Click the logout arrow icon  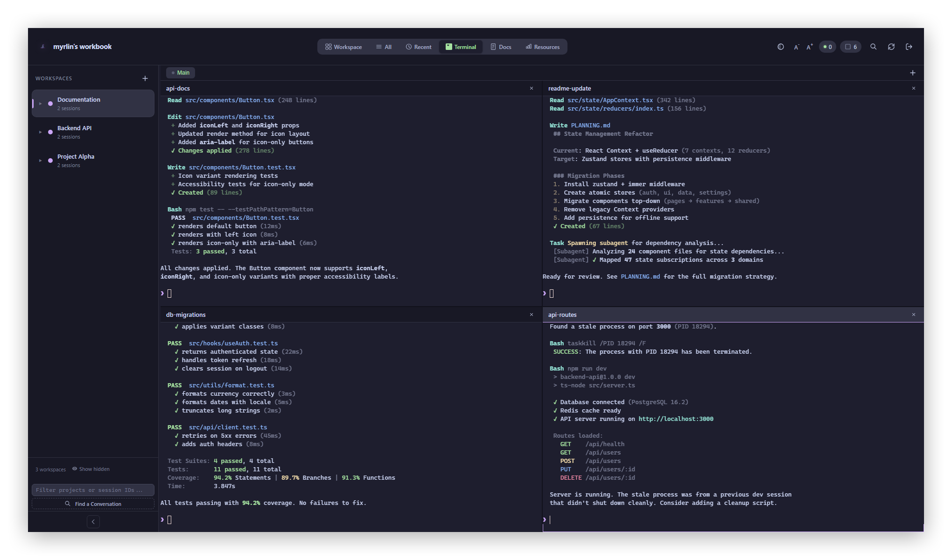coord(909,47)
